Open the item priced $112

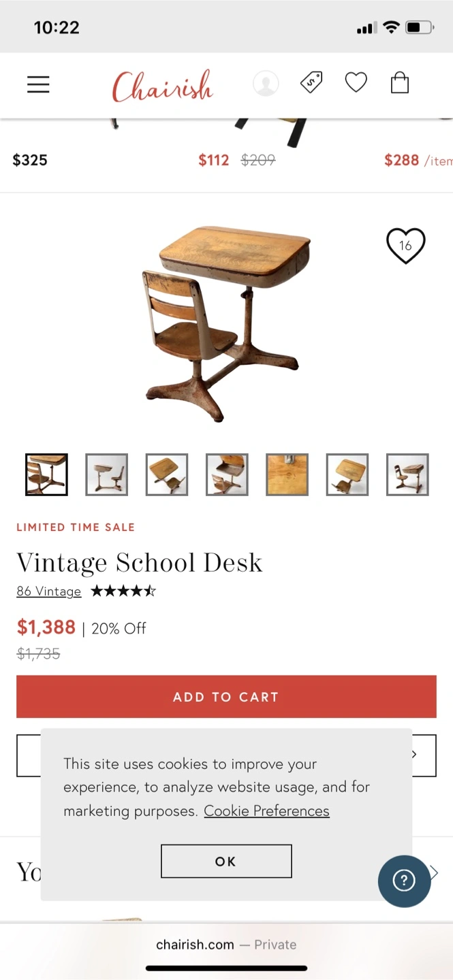213,160
